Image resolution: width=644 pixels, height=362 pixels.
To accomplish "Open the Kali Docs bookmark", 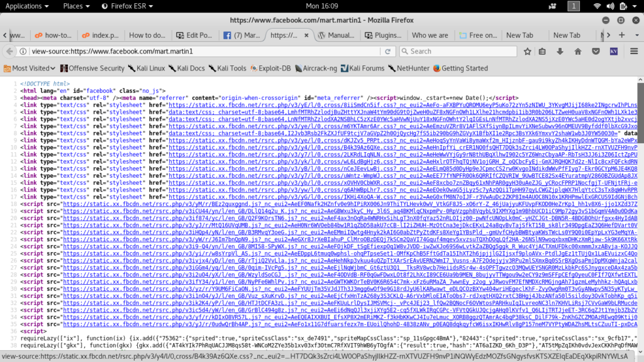I will 186,69.
